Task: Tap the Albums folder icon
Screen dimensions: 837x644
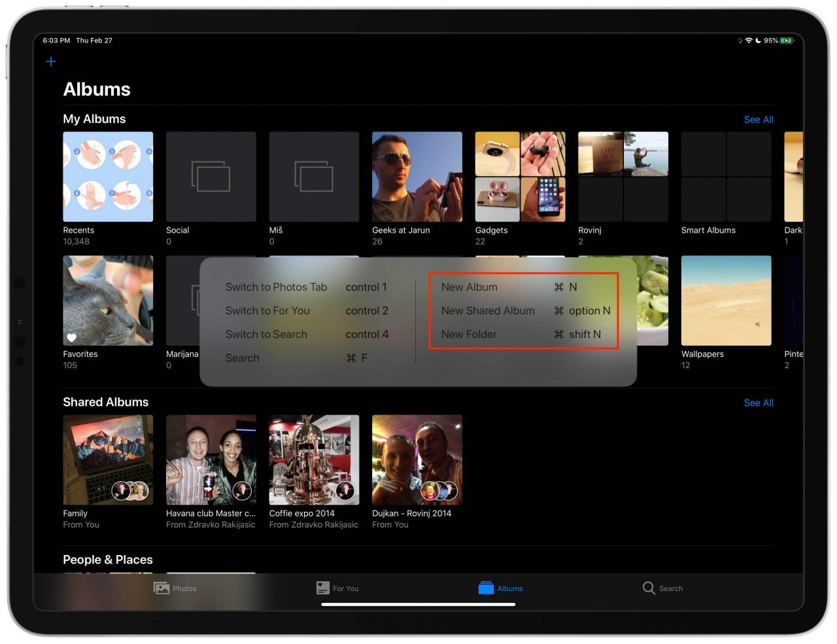Action: click(486, 588)
